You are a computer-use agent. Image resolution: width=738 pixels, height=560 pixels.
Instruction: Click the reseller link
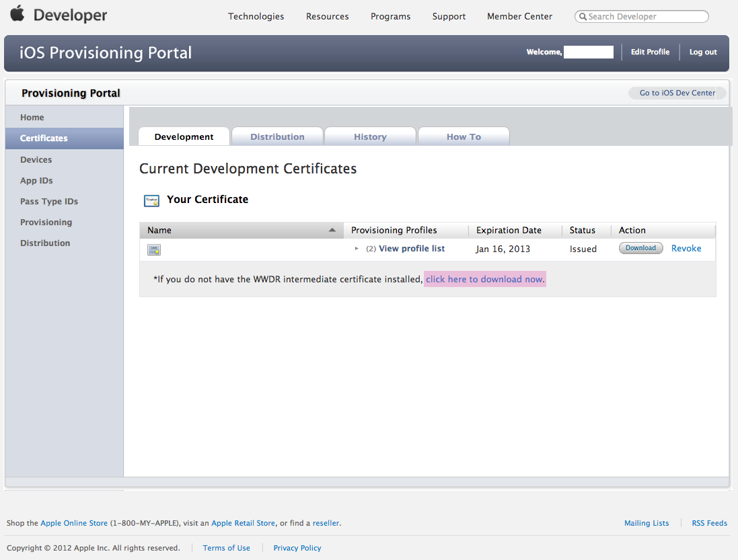click(326, 523)
